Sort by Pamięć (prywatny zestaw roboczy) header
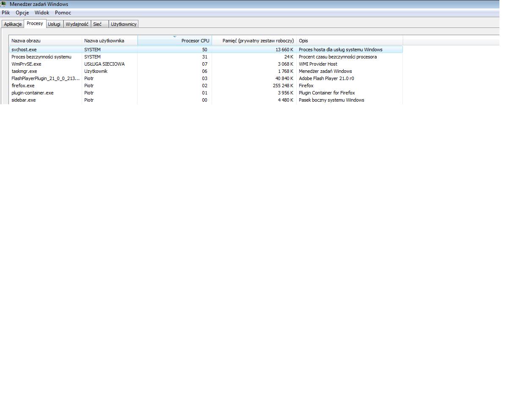 (x=254, y=41)
